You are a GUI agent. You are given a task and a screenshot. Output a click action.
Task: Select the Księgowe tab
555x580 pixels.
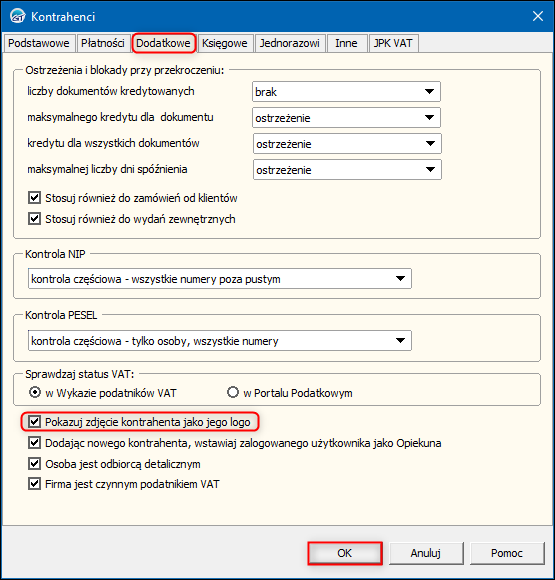[225, 43]
